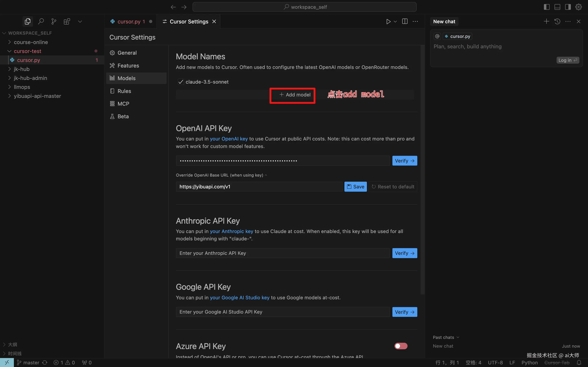Click the Anthropic API Key input field
This screenshot has height=367, width=588.
click(x=283, y=253)
